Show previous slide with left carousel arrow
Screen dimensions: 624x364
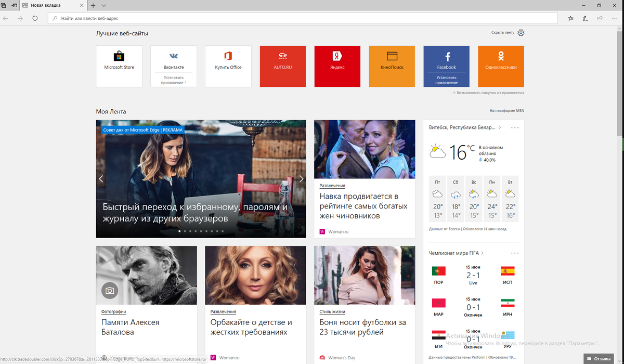click(101, 178)
